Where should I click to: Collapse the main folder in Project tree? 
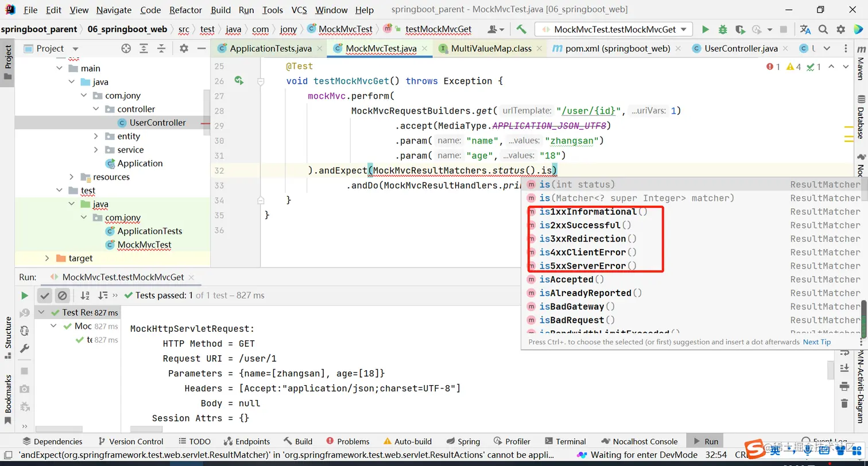[60, 68]
